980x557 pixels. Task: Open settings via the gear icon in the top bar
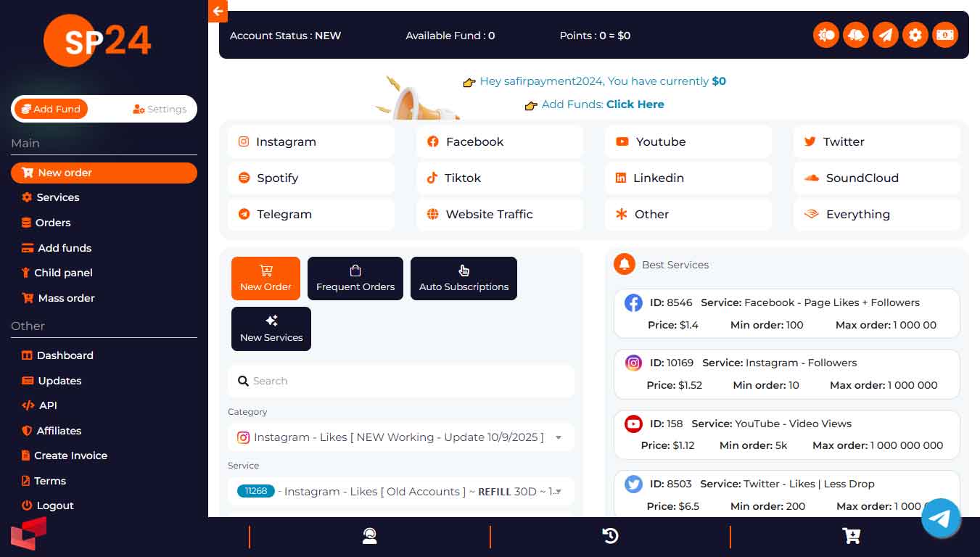[915, 35]
